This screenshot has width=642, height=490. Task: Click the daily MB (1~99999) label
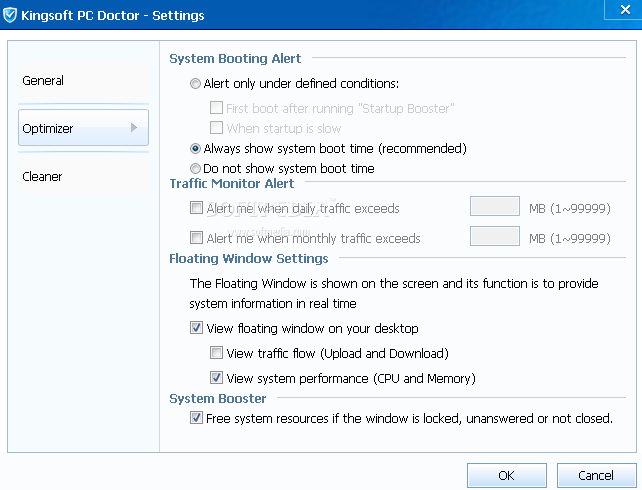pos(570,208)
